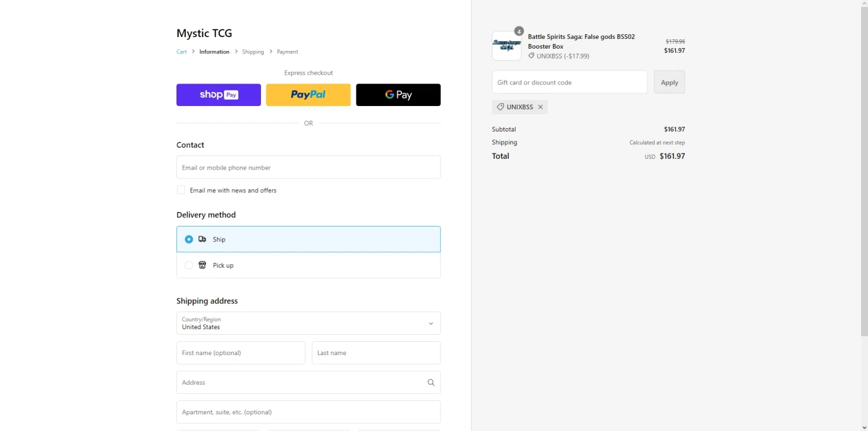The width and height of the screenshot is (868, 431).
Task: Click the search icon in Address field
Action: (431, 382)
